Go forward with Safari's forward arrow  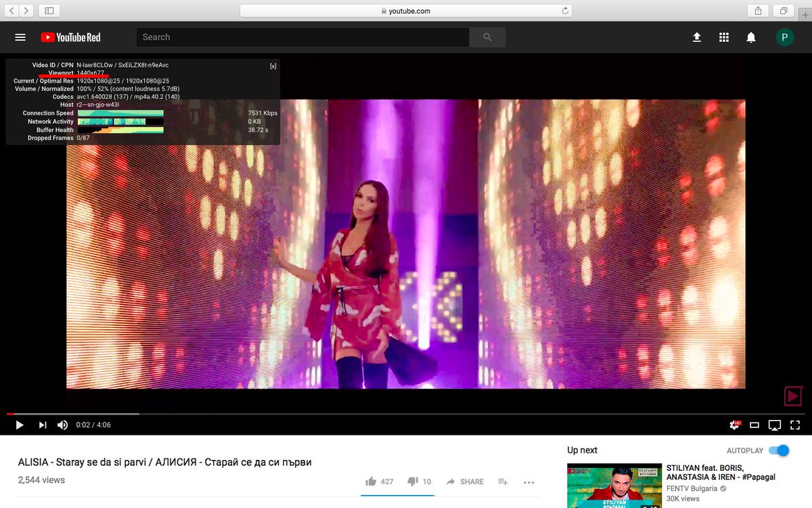point(26,11)
